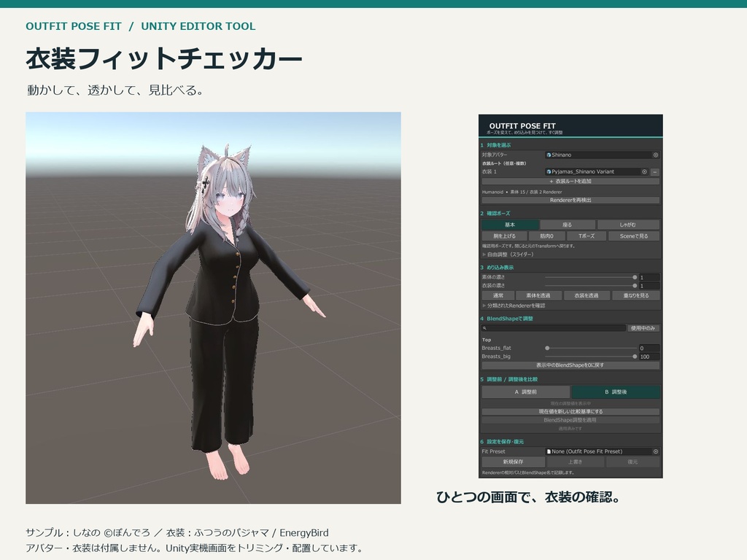Click the BlendShape search input field
This screenshot has width=747, height=560.
click(554, 328)
